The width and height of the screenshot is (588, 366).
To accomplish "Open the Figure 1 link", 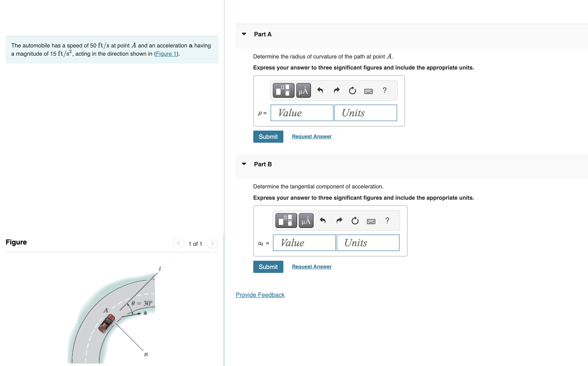I will tap(166, 54).
